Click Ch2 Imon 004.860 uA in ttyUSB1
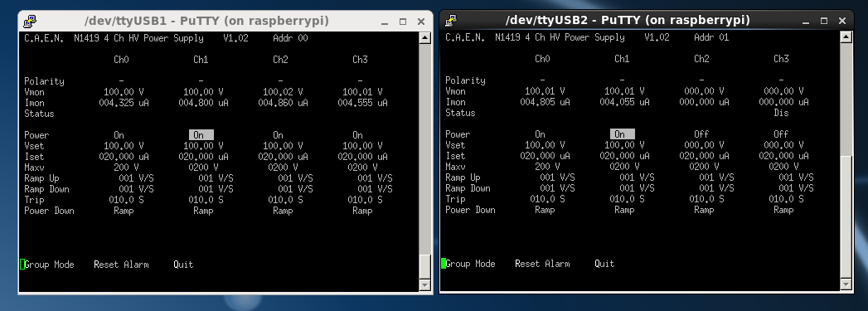The width and height of the screenshot is (868, 311). tap(283, 103)
